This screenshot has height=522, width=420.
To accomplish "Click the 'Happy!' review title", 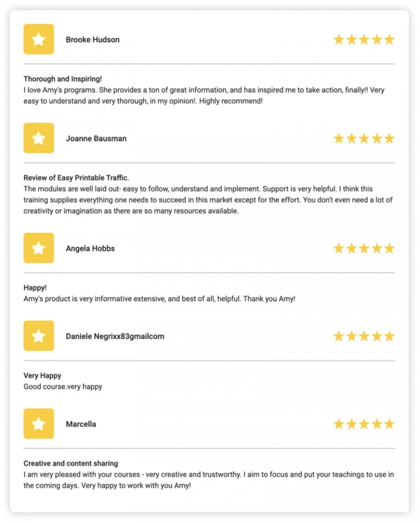I will (35, 288).
